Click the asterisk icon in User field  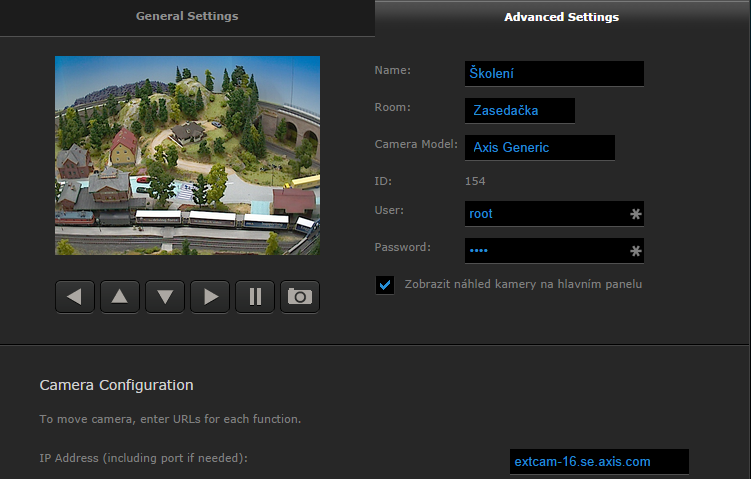pos(636,214)
